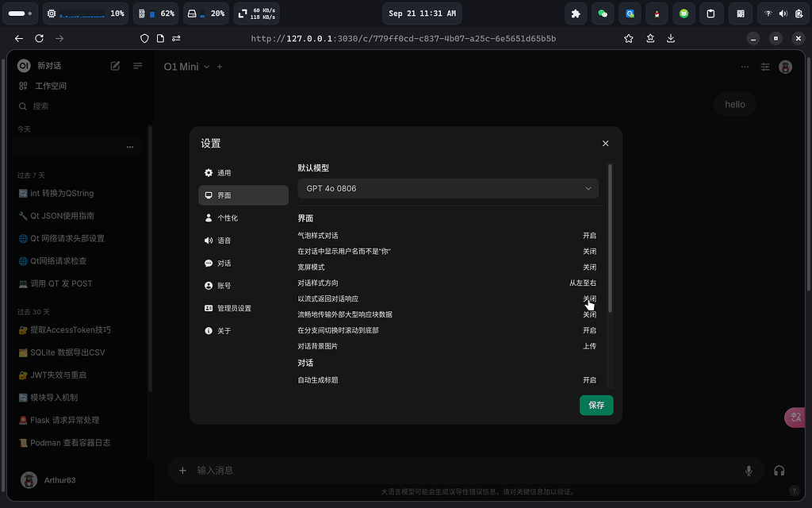Toggle the sidebar with the lines icon
812x508 pixels.
coord(138,66)
